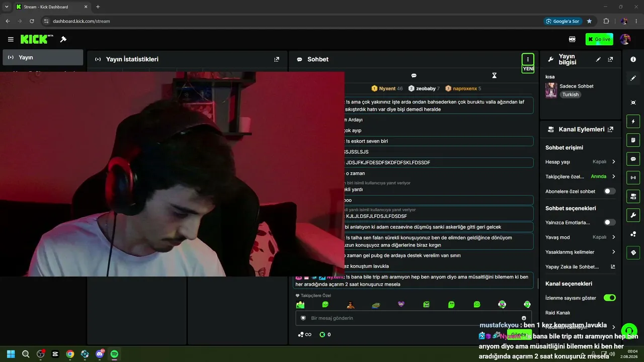644x362 pixels.
Task: Click leaderboard user naproxenx
Action: (463, 88)
